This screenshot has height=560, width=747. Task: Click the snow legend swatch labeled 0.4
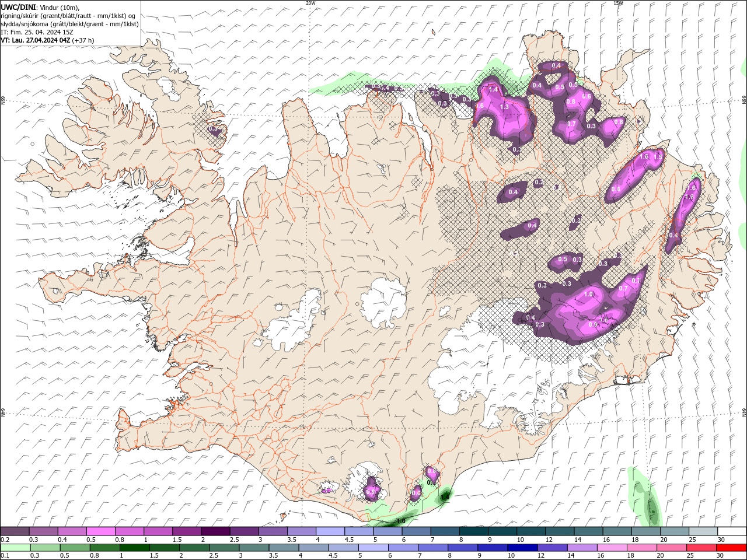click(72, 531)
